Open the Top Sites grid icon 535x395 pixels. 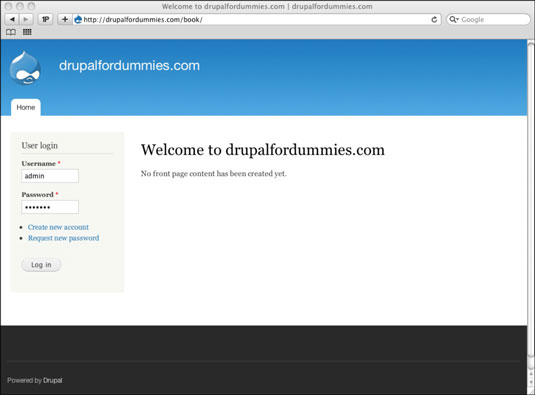pyautogui.click(x=27, y=32)
